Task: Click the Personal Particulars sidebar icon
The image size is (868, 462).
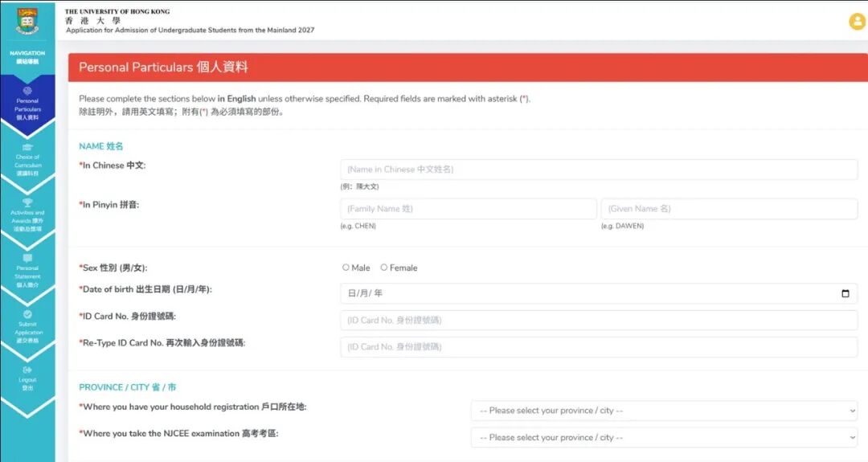Action: point(27,91)
